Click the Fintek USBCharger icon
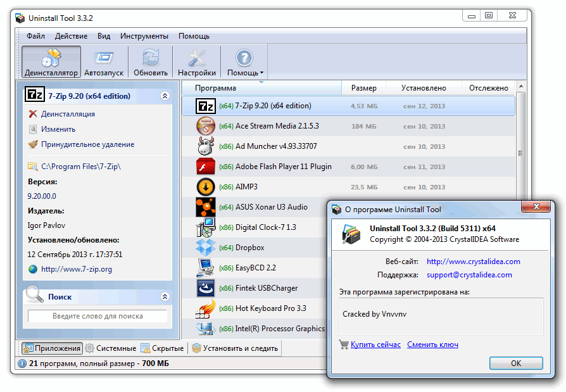The image size is (566, 392). [x=206, y=288]
